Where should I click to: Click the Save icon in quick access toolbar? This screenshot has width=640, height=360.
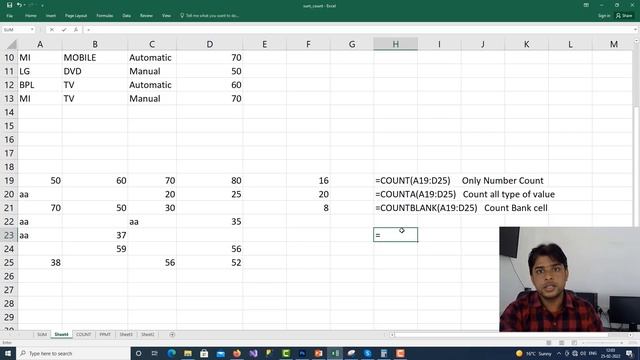pyautogui.click(x=9, y=5)
